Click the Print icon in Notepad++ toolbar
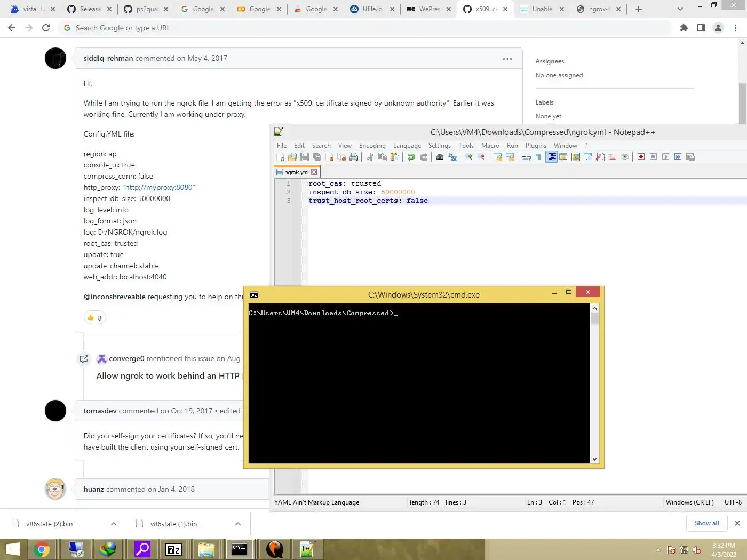 point(354,157)
